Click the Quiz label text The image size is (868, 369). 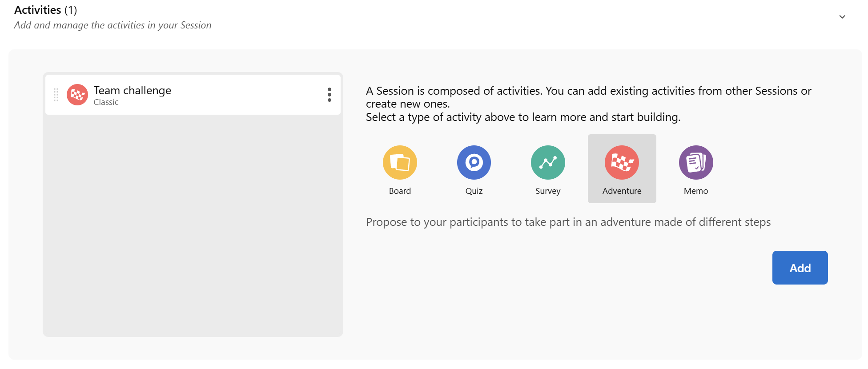point(474,191)
